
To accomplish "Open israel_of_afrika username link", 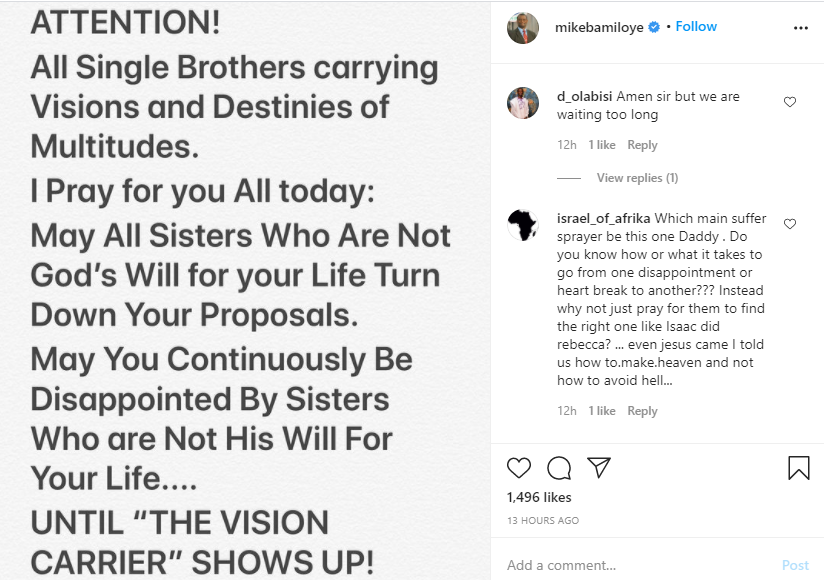I will coord(603,218).
